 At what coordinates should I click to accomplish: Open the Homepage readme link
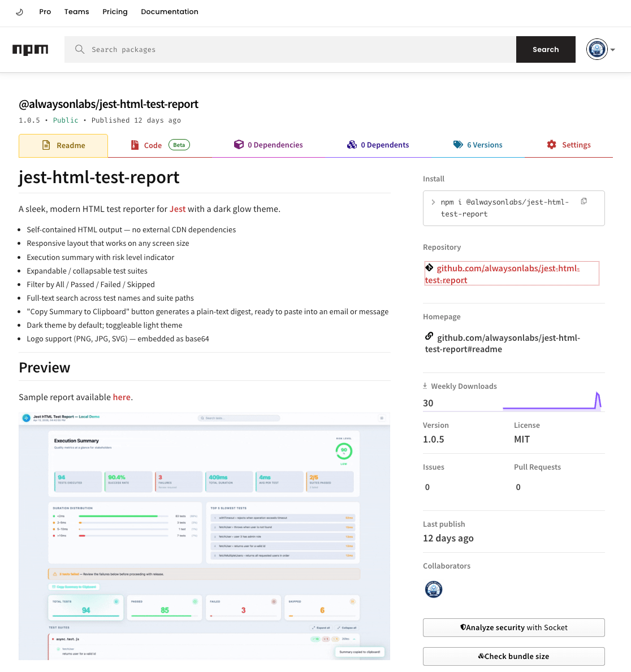point(503,343)
